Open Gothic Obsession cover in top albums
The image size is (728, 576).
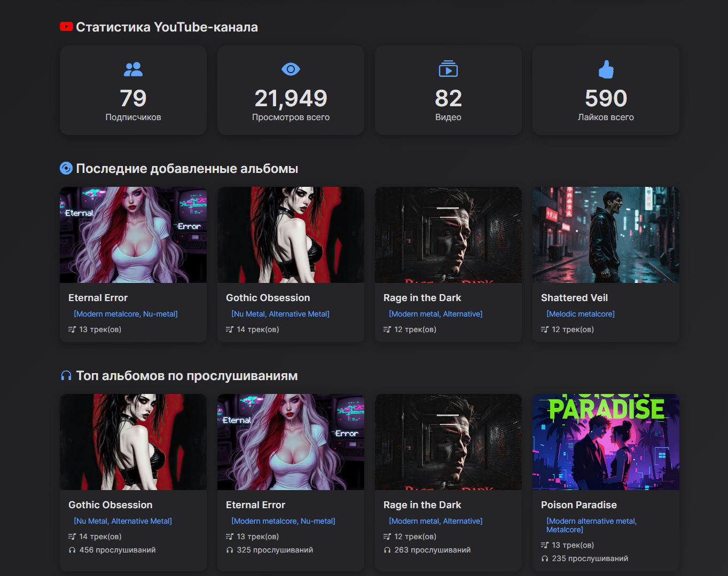point(133,442)
